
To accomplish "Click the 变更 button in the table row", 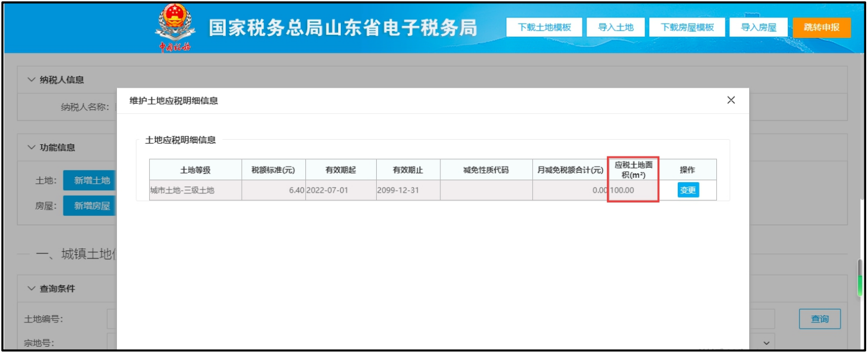I will [x=688, y=190].
